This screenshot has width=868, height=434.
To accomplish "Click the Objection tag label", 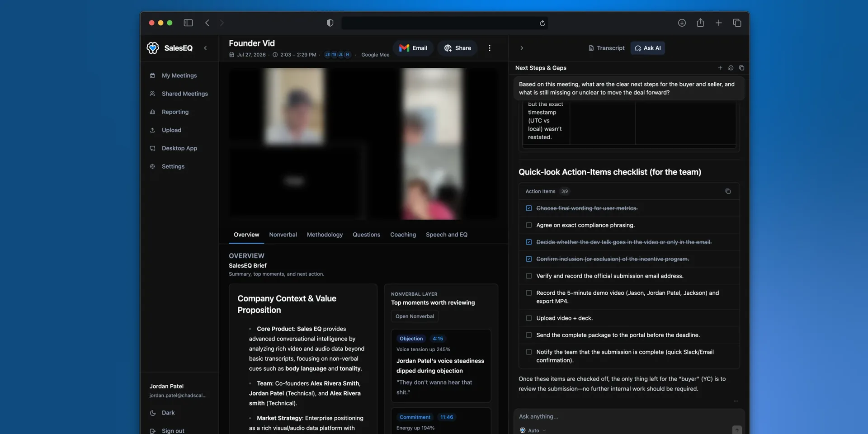I will (411, 339).
